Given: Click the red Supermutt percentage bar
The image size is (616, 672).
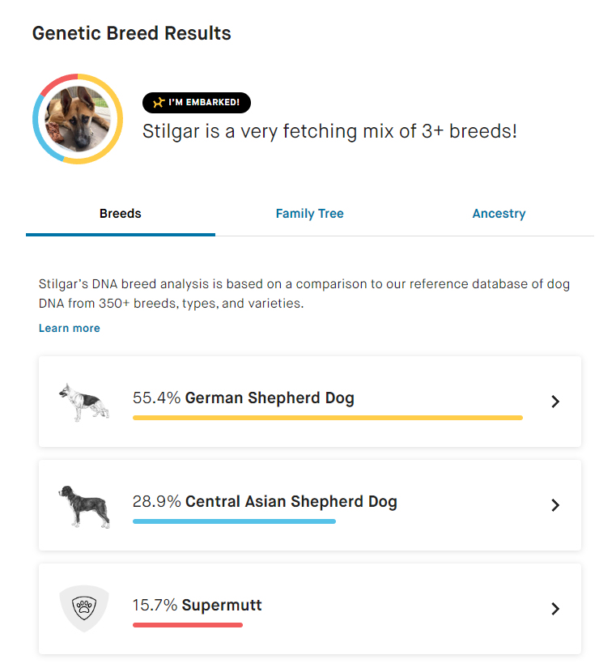Looking at the screenshot, I should [x=188, y=625].
